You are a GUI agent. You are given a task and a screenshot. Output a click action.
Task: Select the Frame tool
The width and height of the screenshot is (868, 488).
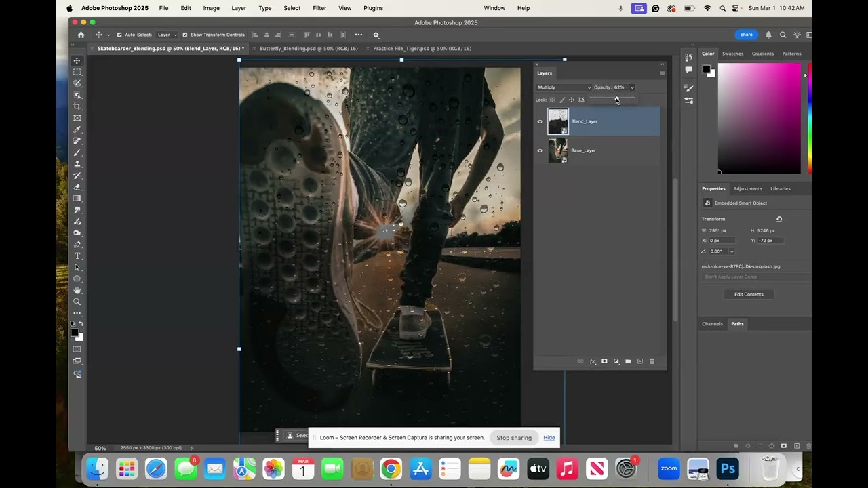coord(77,118)
